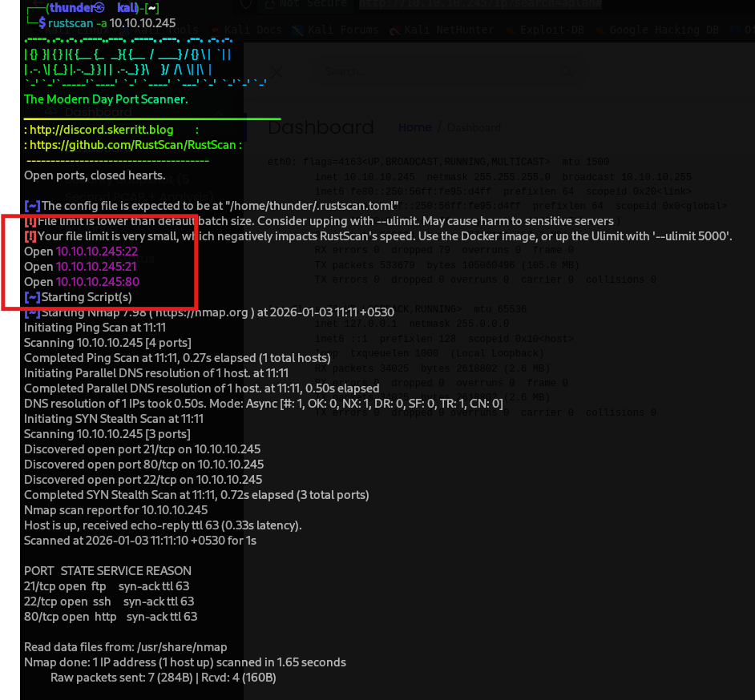
Task: Click the 'Raw packets sent: 7 (284B)' line
Action: [x=164, y=678]
